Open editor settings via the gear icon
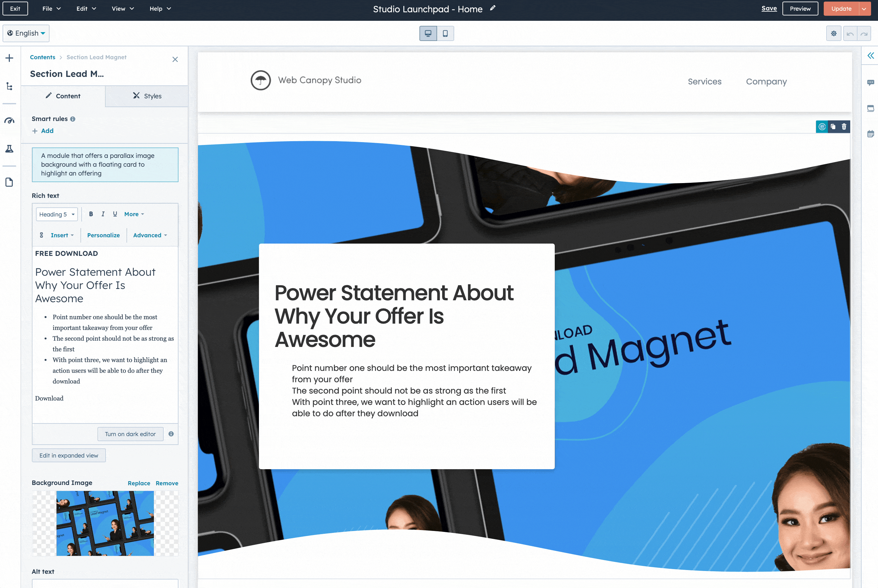The width and height of the screenshot is (878, 588). pos(834,33)
